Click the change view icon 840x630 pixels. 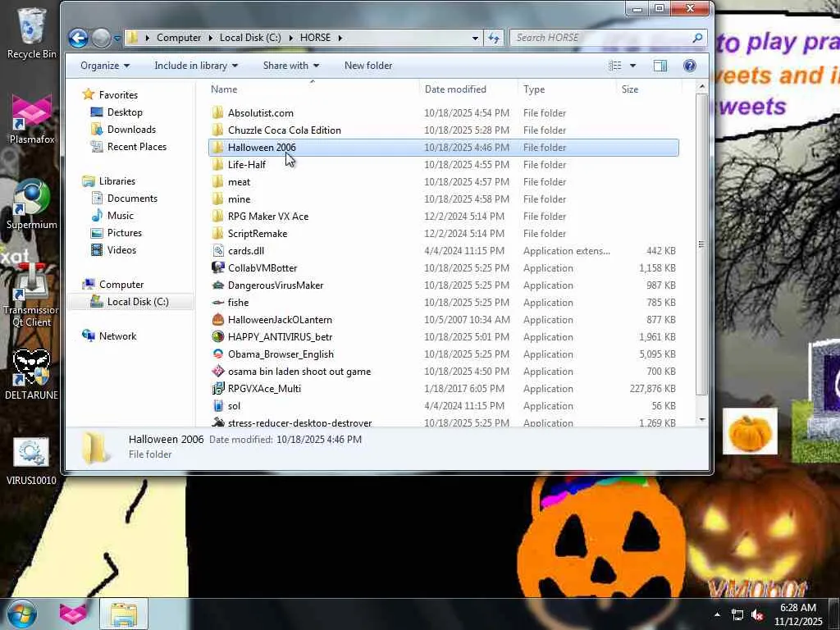coord(615,66)
